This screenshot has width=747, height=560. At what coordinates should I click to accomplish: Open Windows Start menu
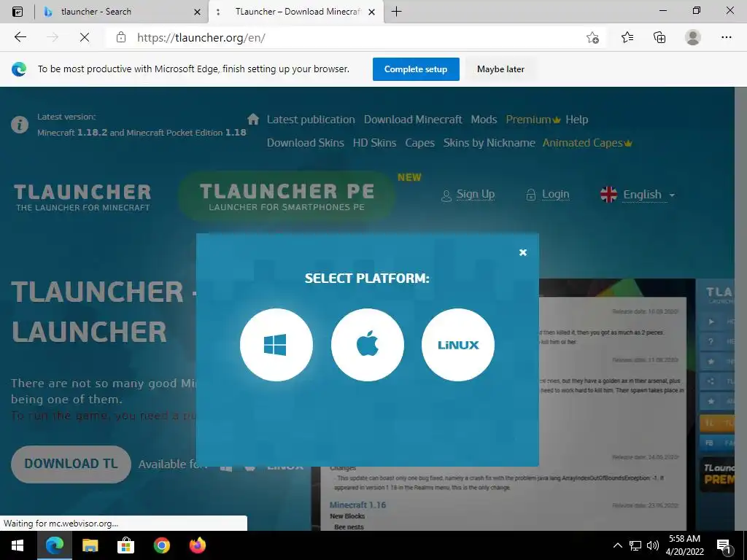pyautogui.click(x=18, y=545)
